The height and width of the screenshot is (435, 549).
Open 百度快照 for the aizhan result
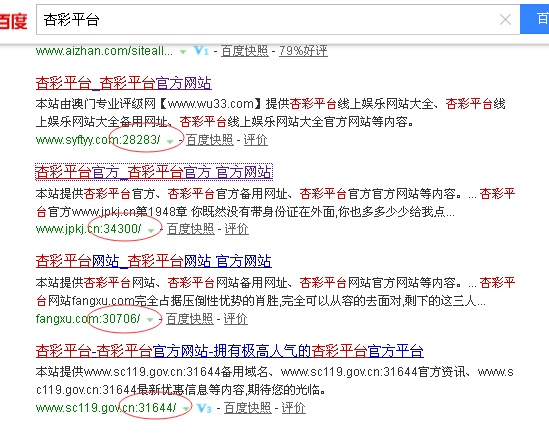click(x=245, y=51)
